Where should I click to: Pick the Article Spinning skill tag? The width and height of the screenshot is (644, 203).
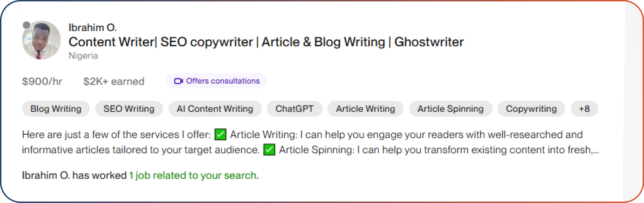click(450, 109)
